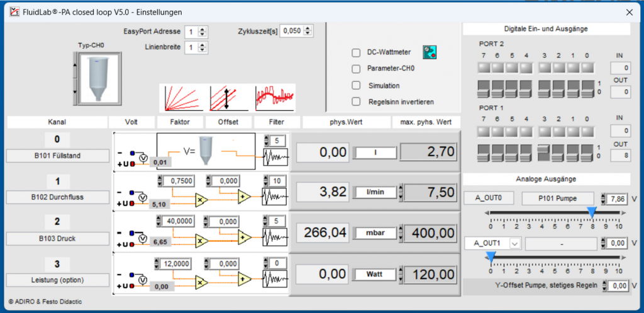Click the B102 Durchfluss Faktor input field
The image size is (644, 313).
pos(177,181)
